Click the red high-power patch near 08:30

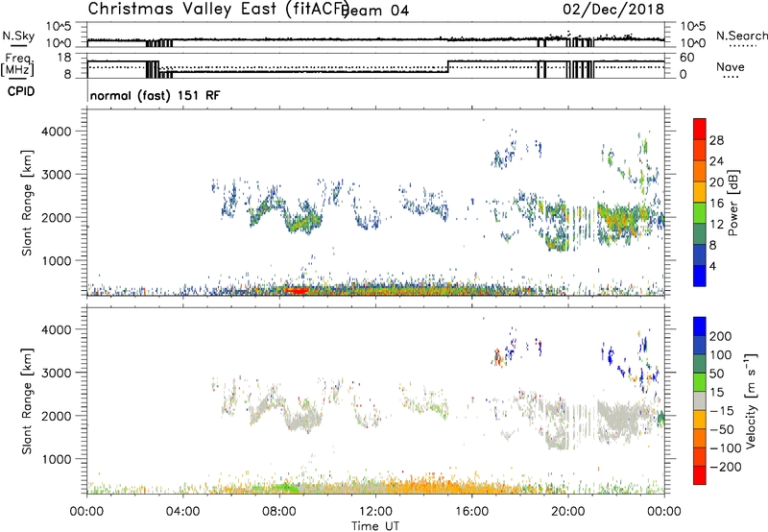(297, 290)
